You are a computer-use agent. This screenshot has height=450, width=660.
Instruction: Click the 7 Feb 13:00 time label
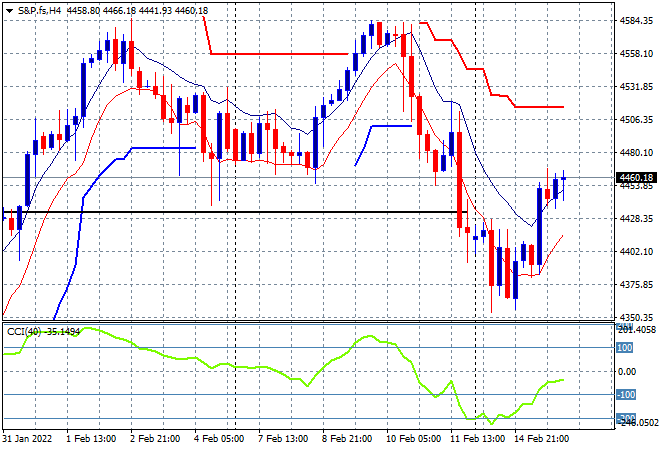(283, 439)
